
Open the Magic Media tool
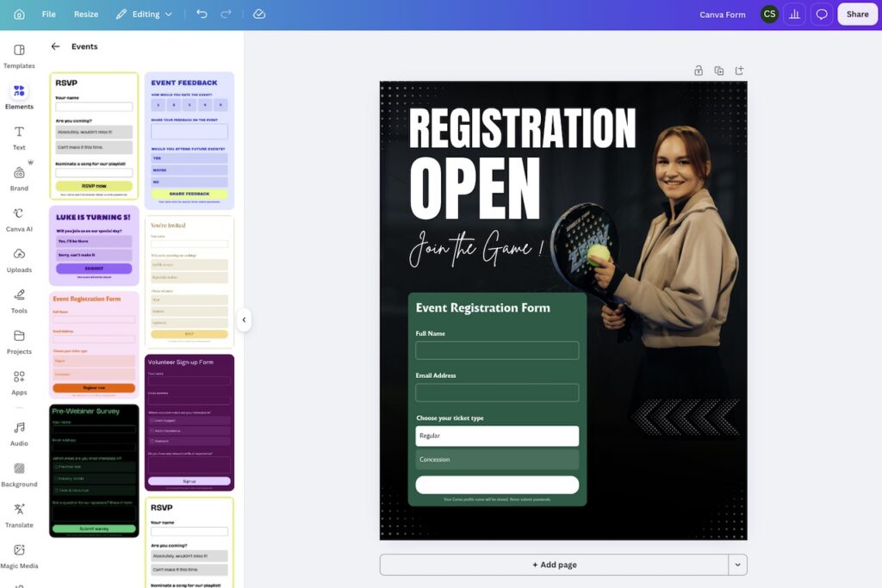pos(19,556)
